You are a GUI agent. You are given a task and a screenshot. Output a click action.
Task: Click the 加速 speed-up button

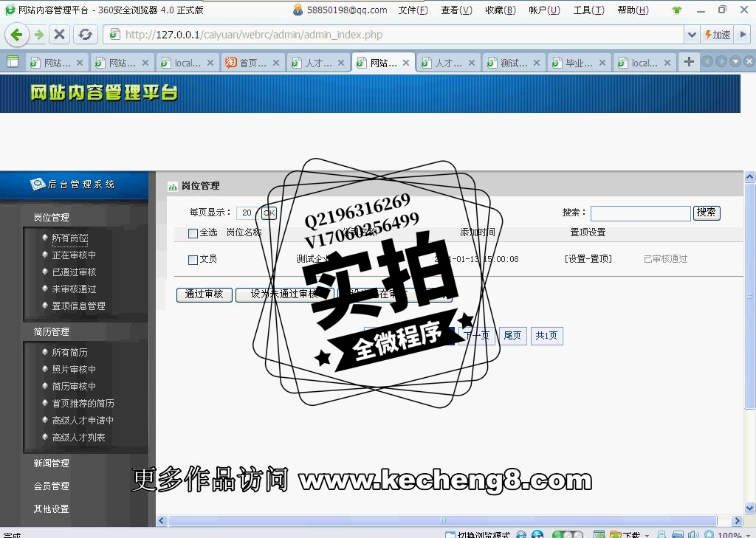(x=718, y=35)
